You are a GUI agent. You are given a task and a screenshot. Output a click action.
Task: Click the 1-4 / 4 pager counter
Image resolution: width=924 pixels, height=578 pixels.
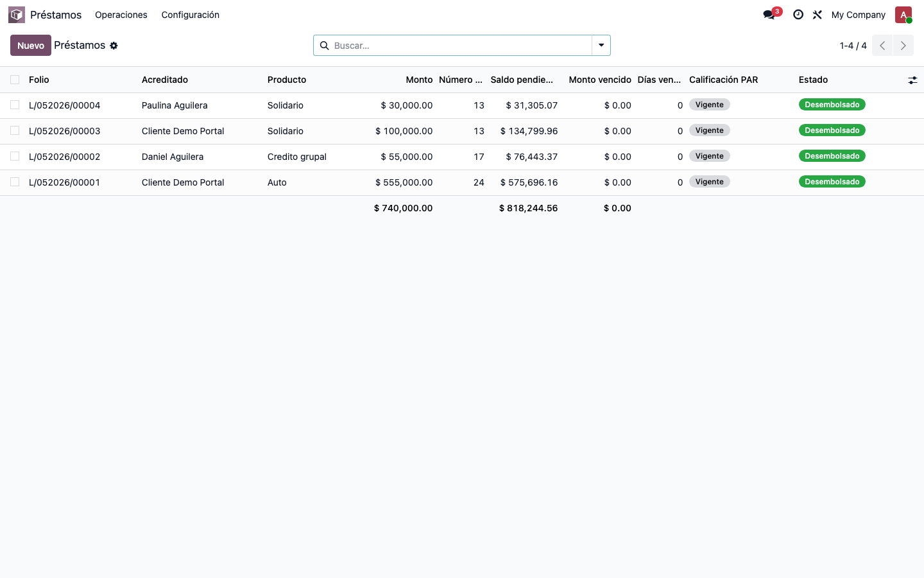(853, 46)
